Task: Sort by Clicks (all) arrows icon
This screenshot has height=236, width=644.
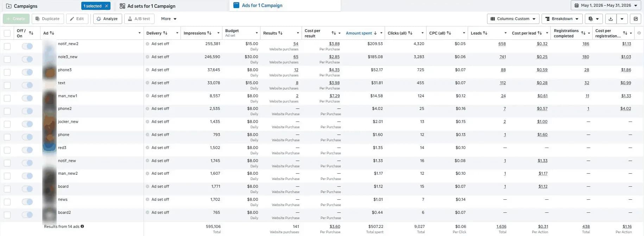Action: tap(410, 33)
